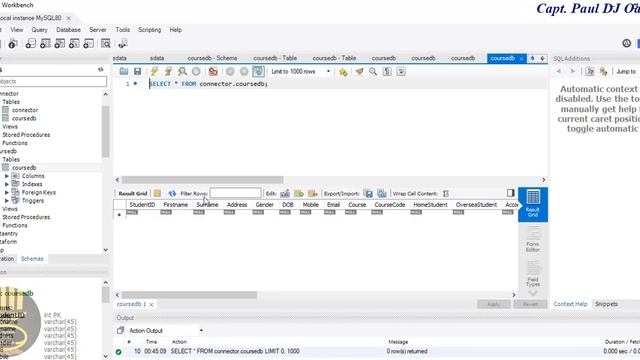Image resolution: width=640 pixels, height=360 pixels.
Task: Click into the Filter Rows input field
Action: pyautogui.click(x=235, y=193)
